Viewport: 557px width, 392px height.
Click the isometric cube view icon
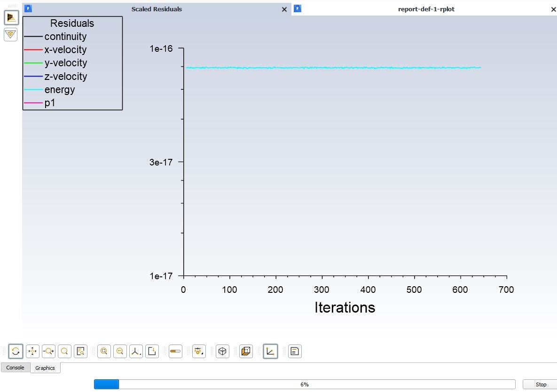[222, 351]
